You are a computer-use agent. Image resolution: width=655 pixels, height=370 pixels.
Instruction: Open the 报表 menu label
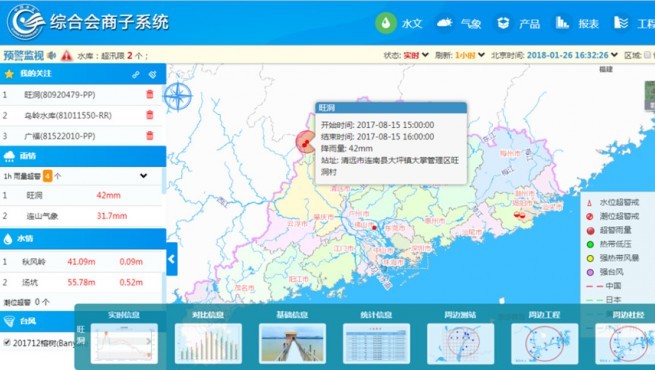[x=589, y=24]
